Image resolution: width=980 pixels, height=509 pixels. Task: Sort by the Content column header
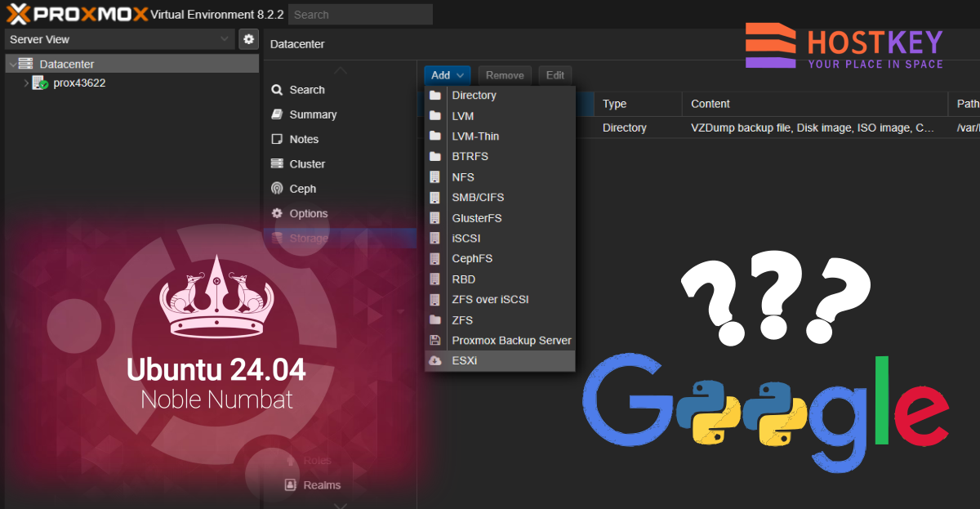(x=815, y=104)
